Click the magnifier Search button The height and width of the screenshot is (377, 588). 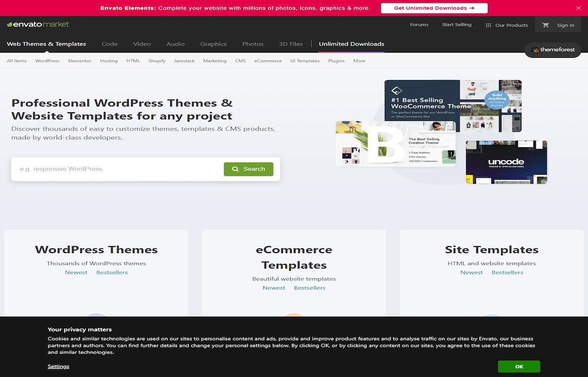tap(248, 169)
